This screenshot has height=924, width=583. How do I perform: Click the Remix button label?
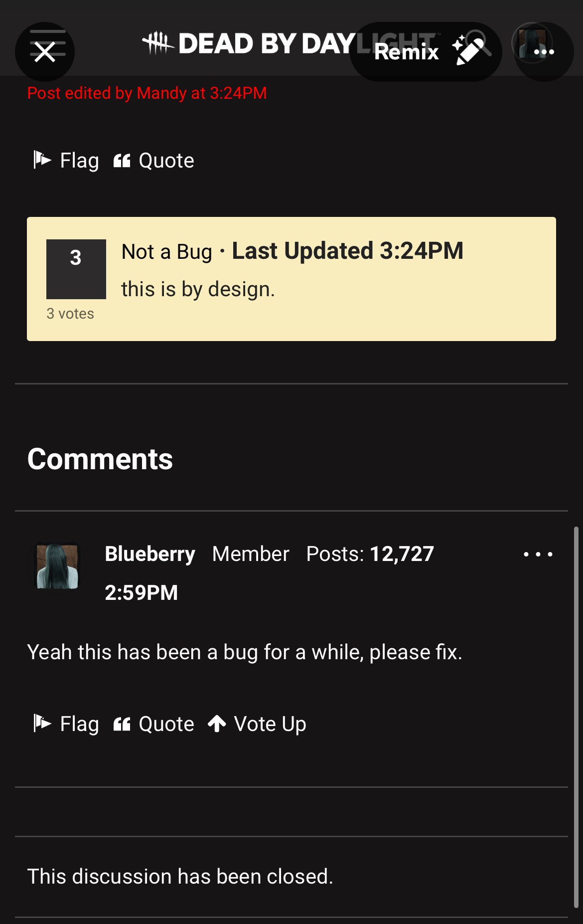click(x=407, y=52)
